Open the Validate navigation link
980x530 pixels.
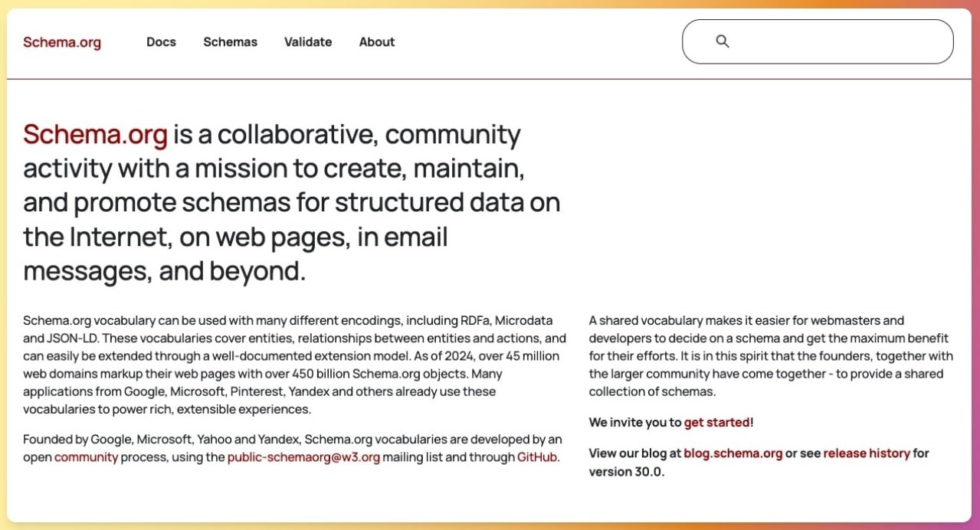tap(308, 42)
